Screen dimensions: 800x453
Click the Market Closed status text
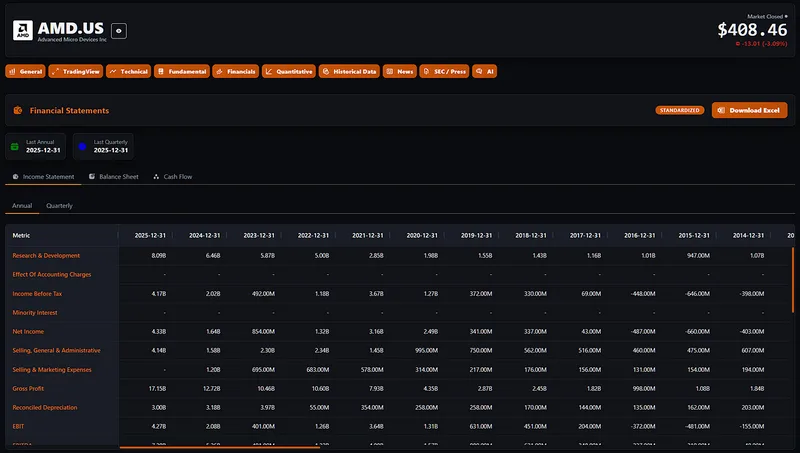(x=765, y=16)
